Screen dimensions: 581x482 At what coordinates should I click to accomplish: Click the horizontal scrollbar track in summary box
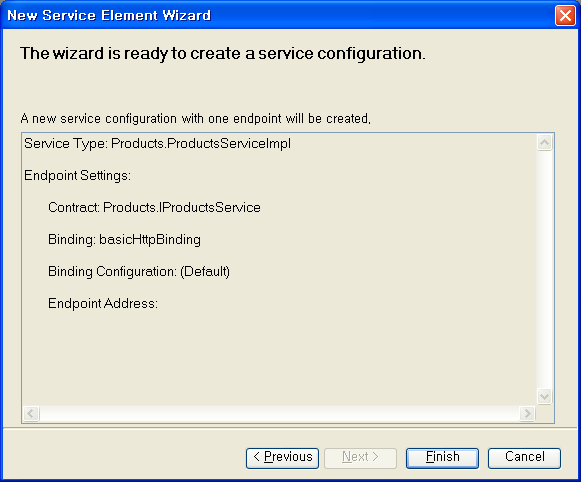[x=279, y=413]
